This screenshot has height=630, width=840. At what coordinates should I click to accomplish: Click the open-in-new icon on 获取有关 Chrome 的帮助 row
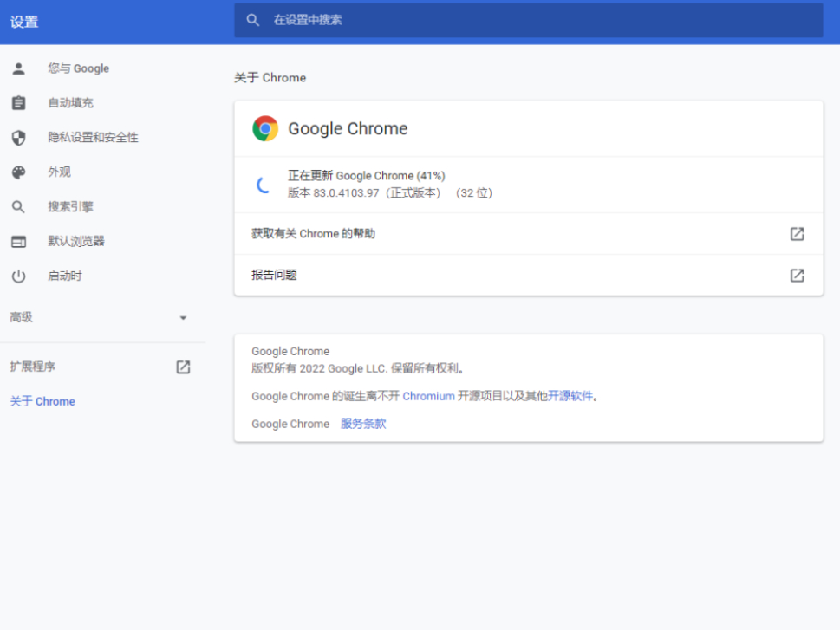(x=798, y=234)
